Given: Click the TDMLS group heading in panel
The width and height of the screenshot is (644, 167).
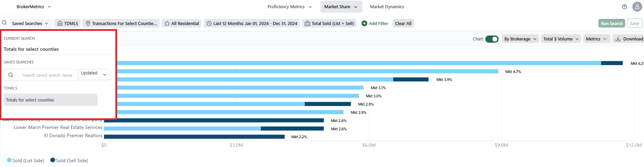Looking at the screenshot, I should (11, 88).
